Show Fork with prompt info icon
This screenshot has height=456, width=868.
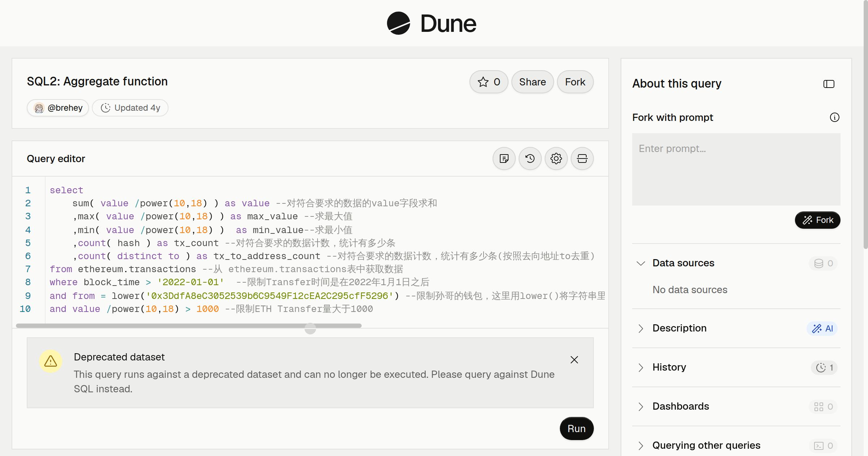pyautogui.click(x=834, y=117)
